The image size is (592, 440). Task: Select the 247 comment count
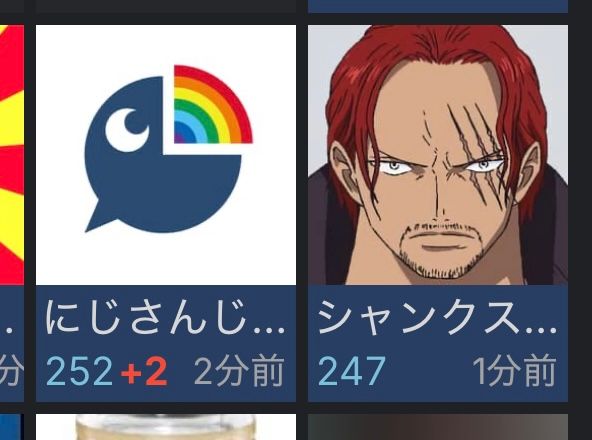pyautogui.click(x=352, y=371)
